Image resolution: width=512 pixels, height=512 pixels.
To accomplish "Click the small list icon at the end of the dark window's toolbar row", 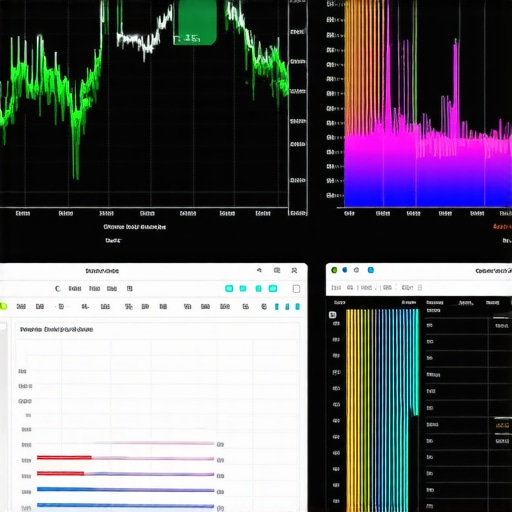I will 420,287.
